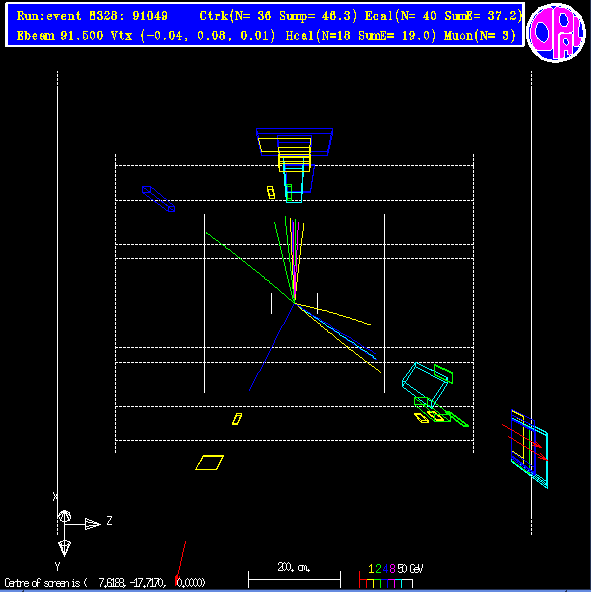Screen dimensions: 591x592
Task: Click the Z axis arrowhead
Action: coord(93,524)
